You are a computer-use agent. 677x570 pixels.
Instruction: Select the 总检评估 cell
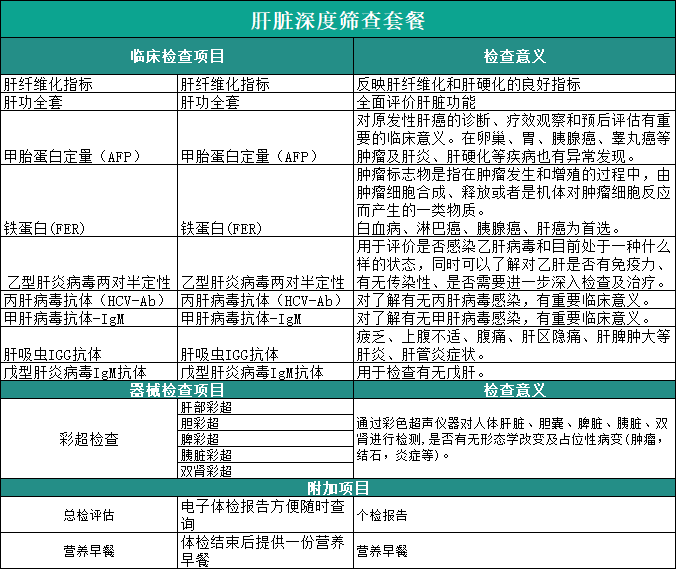point(89,515)
